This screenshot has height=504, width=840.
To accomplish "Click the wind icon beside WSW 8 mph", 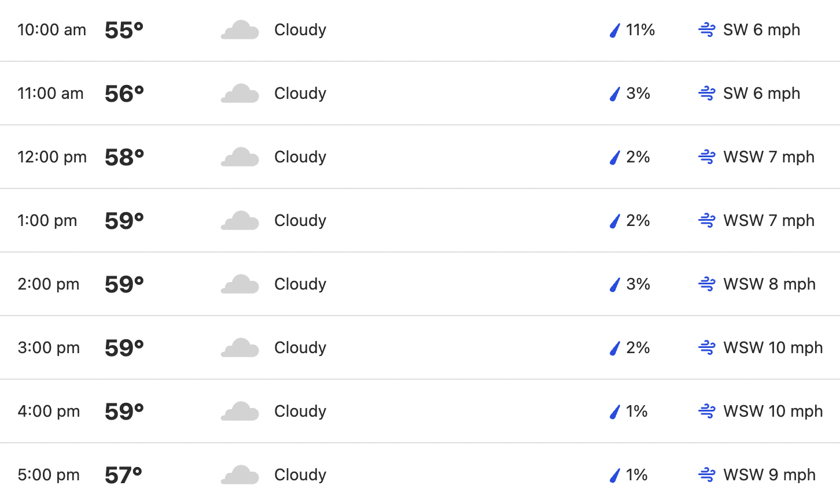I will point(707,284).
